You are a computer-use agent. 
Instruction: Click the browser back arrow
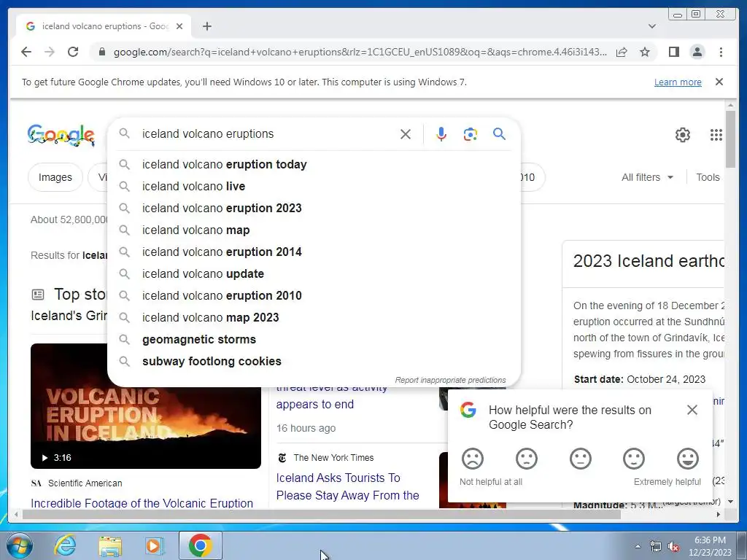(x=26, y=52)
